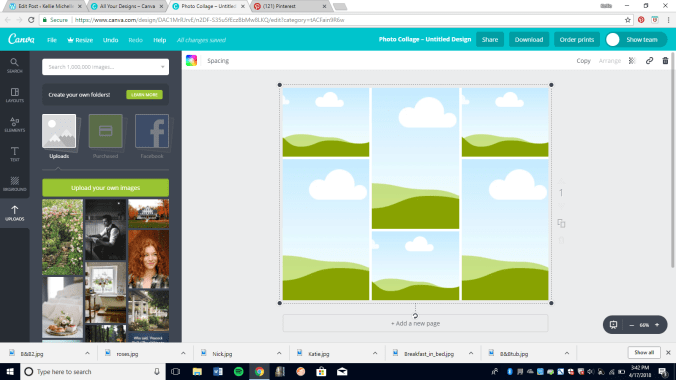Click the Learn More button

tap(144, 94)
